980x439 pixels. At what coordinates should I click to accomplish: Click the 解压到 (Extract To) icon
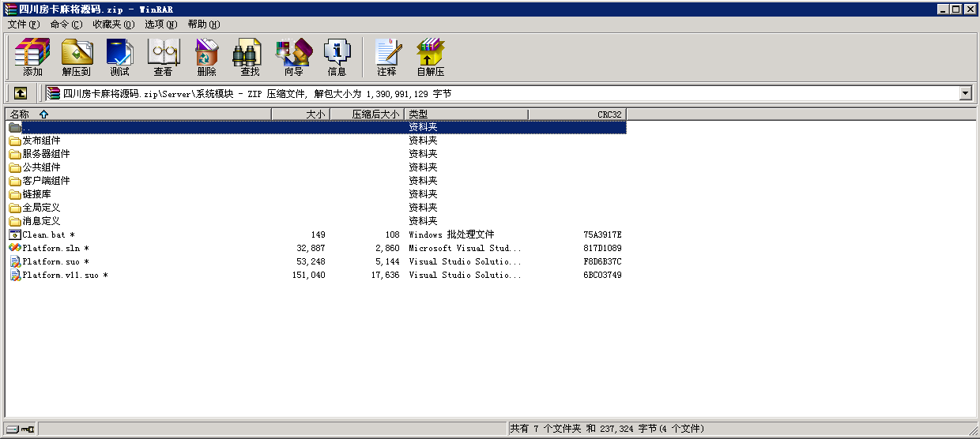[77, 57]
